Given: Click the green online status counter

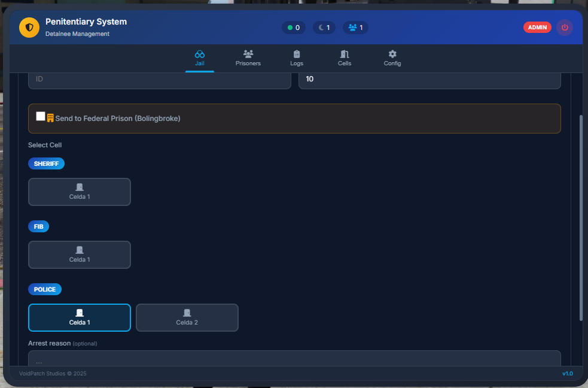Looking at the screenshot, I should click(293, 28).
